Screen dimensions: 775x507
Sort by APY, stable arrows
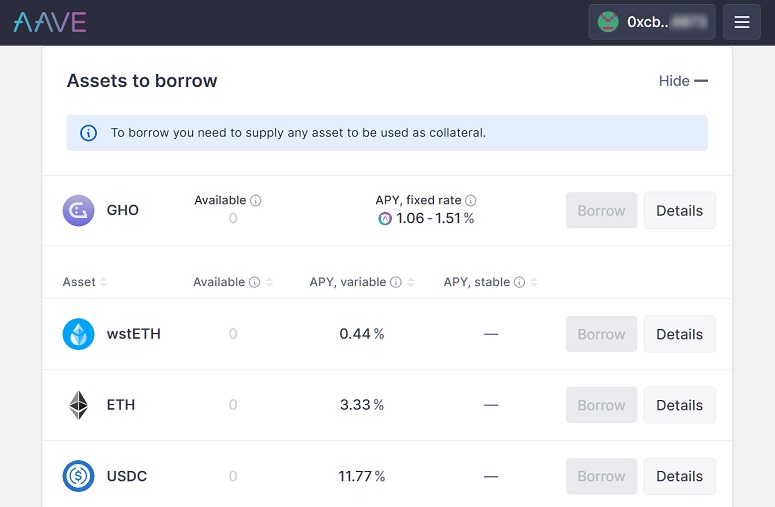[534, 282]
